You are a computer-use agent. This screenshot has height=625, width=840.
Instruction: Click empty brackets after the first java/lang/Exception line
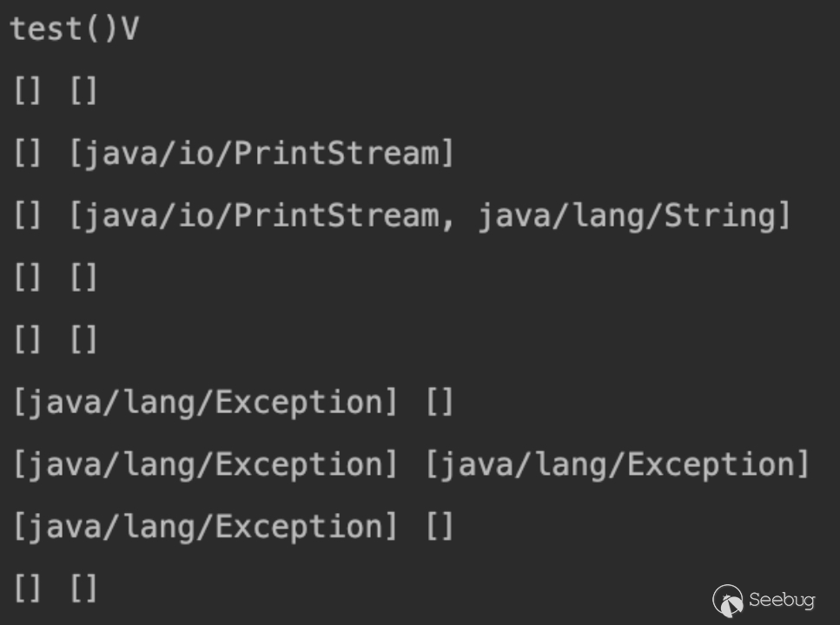coord(440,403)
